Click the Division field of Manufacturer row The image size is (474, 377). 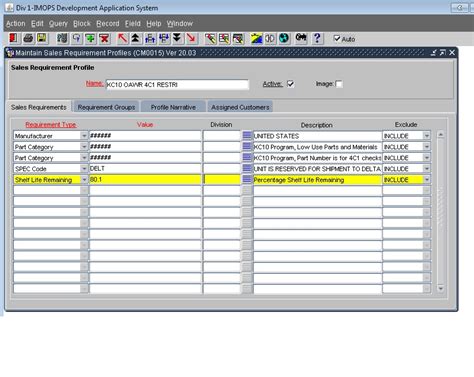222,136
